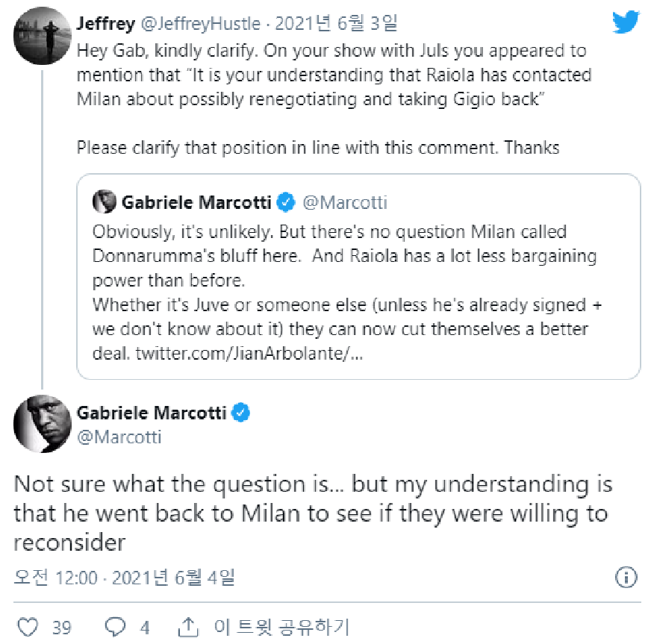Open tweet info circle icon

(x=626, y=577)
